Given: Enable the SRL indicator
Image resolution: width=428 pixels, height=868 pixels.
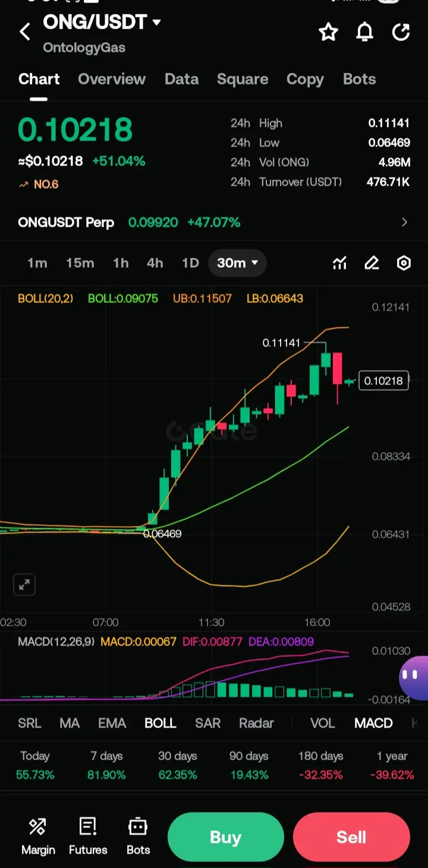Looking at the screenshot, I should point(30,723).
